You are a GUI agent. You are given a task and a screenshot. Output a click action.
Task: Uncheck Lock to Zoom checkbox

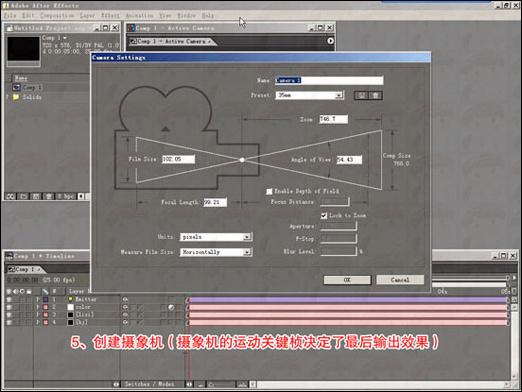pos(324,216)
